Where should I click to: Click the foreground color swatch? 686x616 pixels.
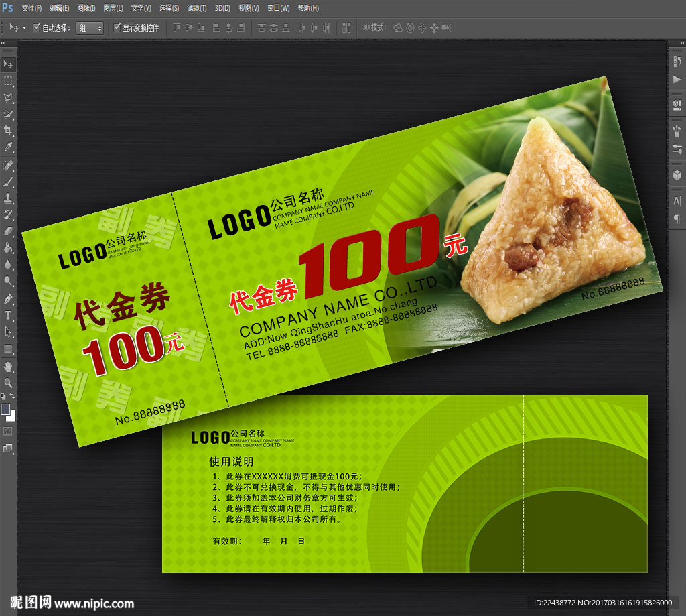coord(5,409)
